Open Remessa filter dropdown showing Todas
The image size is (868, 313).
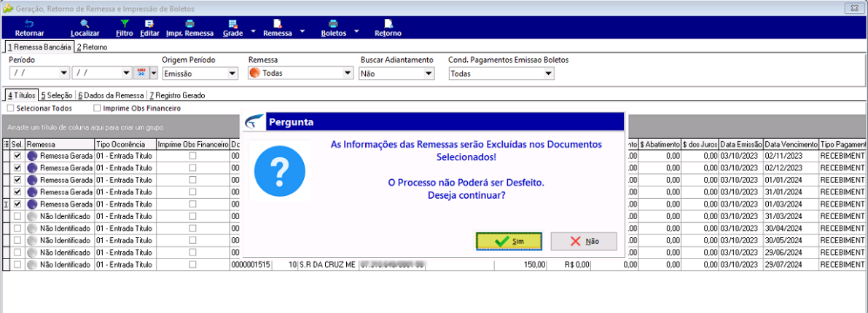(348, 73)
